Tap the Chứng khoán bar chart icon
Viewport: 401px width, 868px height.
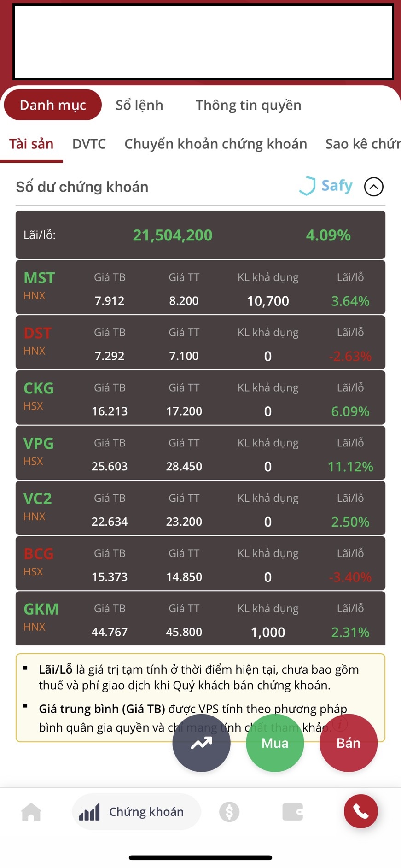tap(89, 812)
